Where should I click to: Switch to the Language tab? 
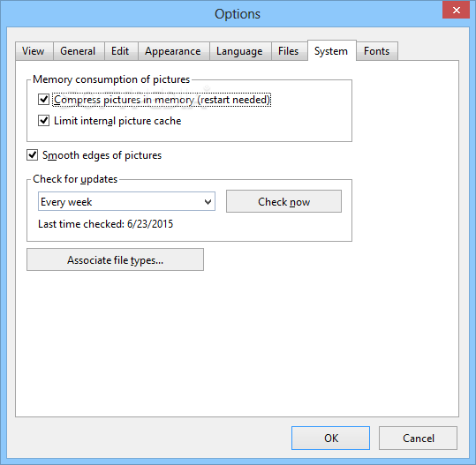click(240, 51)
